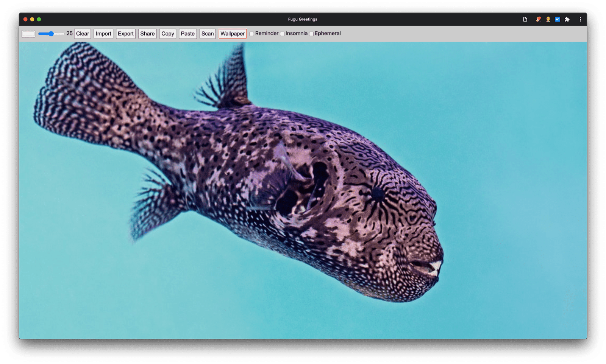Image resolution: width=606 pixels, height=364 pixels.
Task: Check the Ephemeral option
Action: point(311,34)
